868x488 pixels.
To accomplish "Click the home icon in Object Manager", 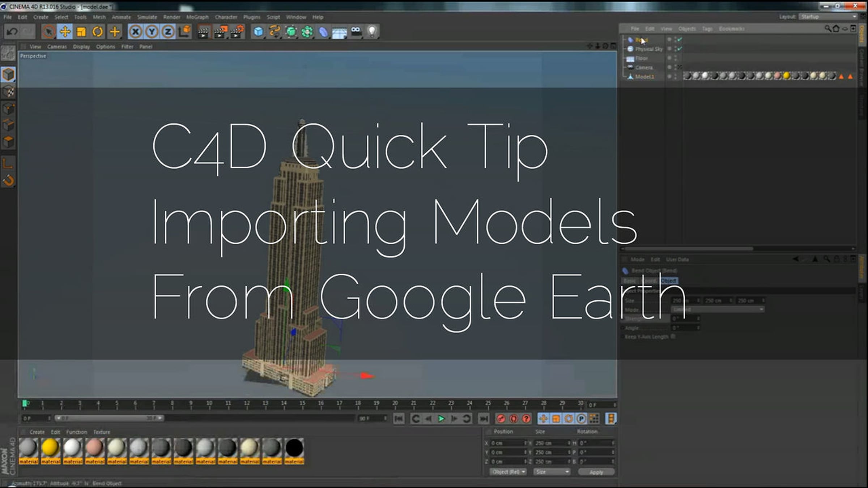I will (836, 29).
